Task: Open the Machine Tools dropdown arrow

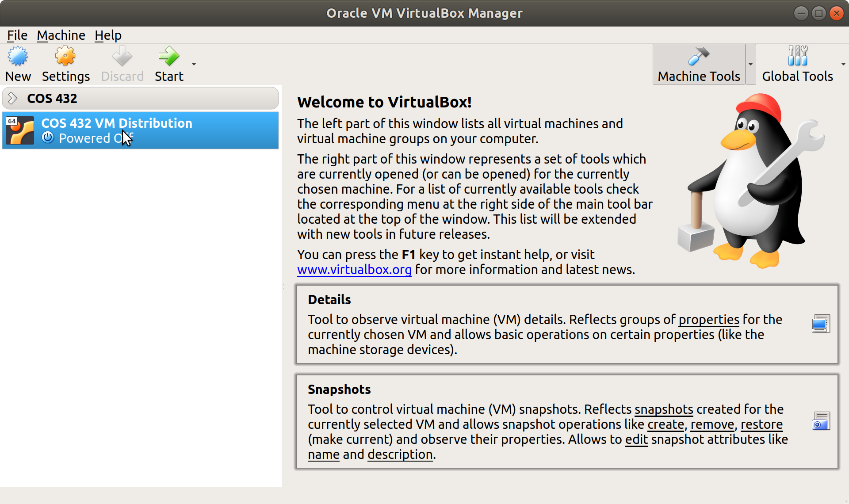Action: tap(750, 65)
